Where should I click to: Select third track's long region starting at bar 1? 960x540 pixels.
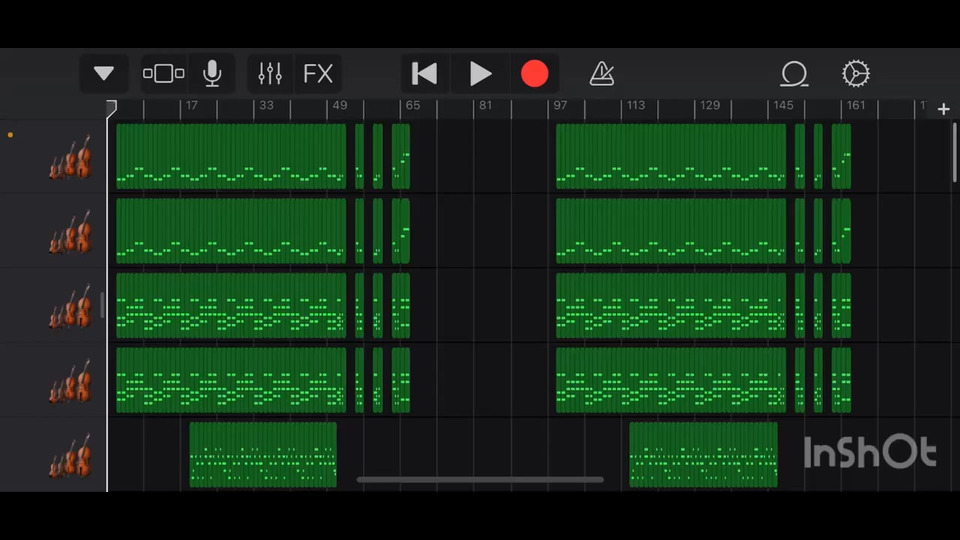[231, 306]
